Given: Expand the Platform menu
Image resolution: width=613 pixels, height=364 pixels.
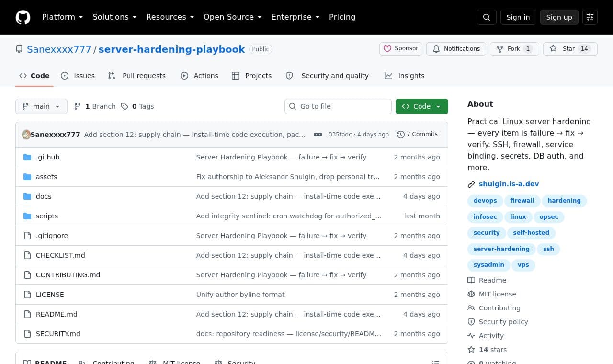Looking at the screenshot, I should tap(62, 17).
